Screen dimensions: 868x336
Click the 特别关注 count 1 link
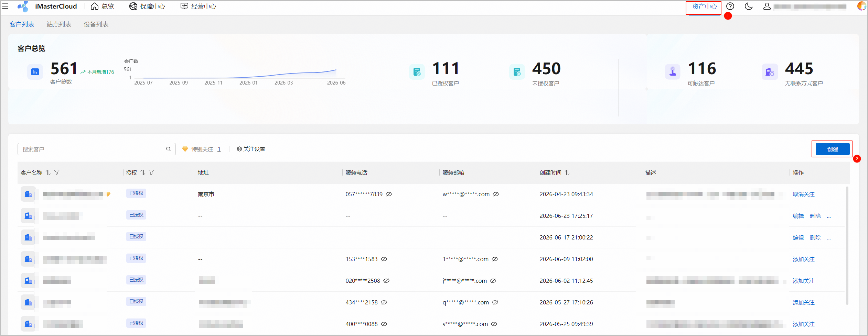[219, 149]
